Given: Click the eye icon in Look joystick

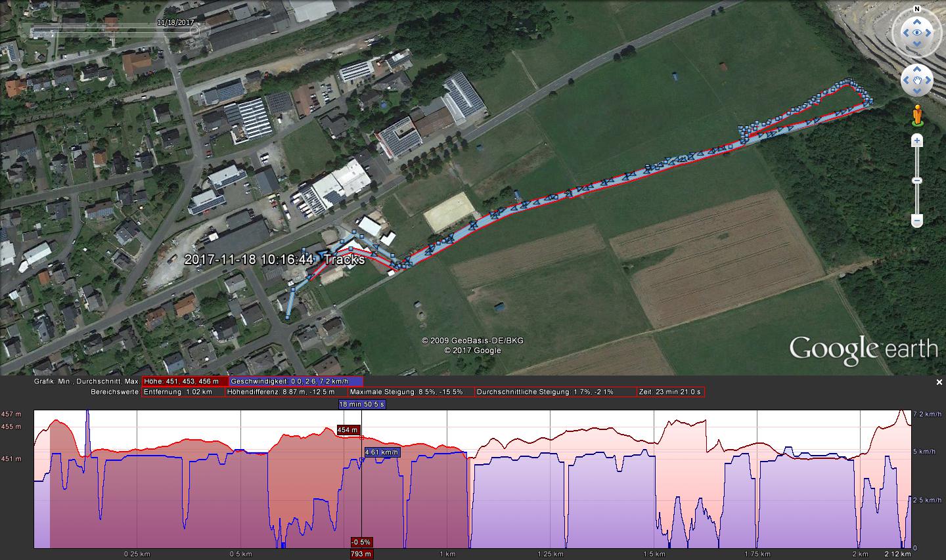Looking at the screenshot, I should coord(916,33).
